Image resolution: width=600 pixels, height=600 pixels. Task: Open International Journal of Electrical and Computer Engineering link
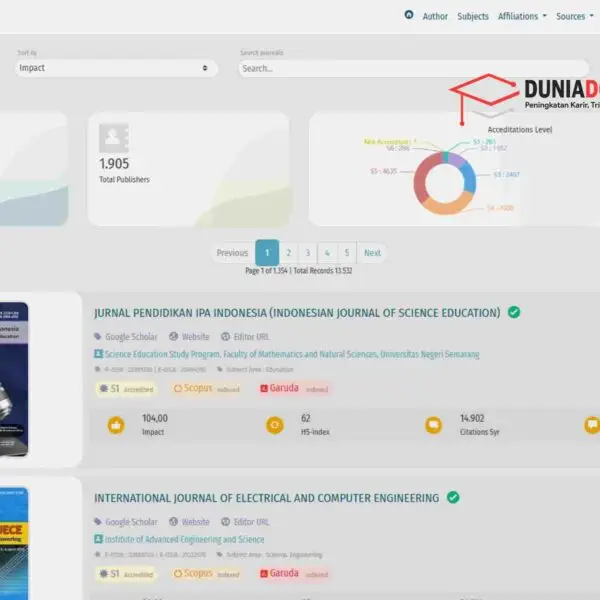click(x=267, y=498)
